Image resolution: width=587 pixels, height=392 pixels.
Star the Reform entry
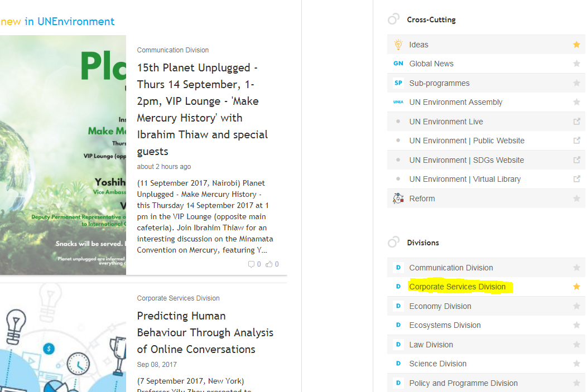pyautogui.click(x=576, y=199)
